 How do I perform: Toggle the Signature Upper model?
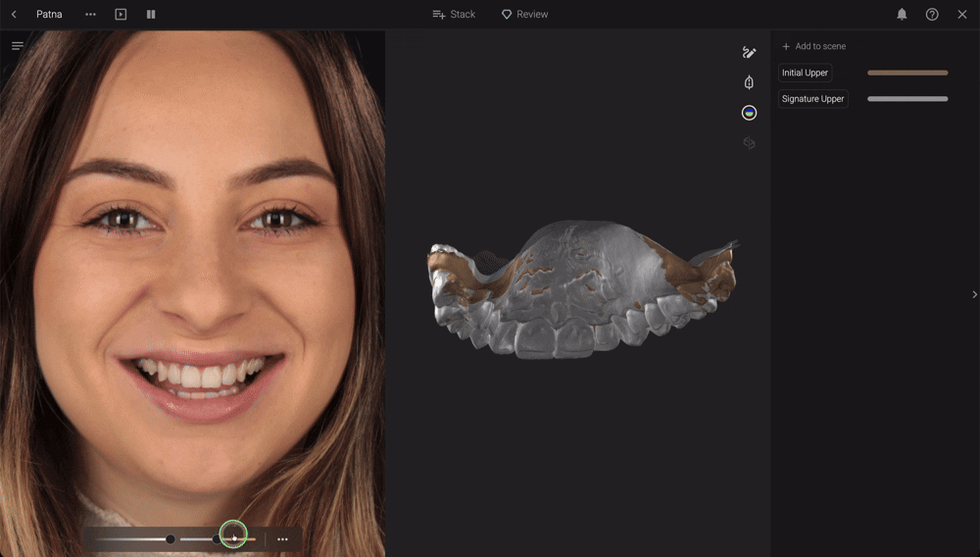tap(812, 99)
